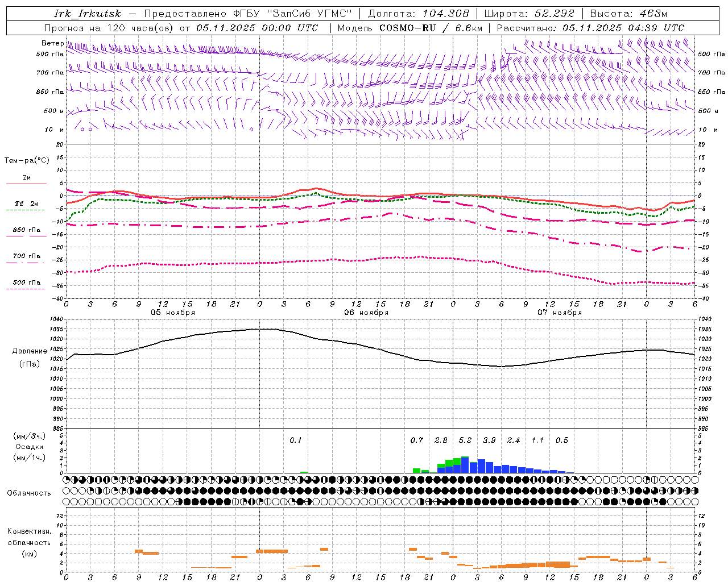Click the "Осадки" precipitation label
Viewport: 728px width, 582px height.
(x=30, y=447)
